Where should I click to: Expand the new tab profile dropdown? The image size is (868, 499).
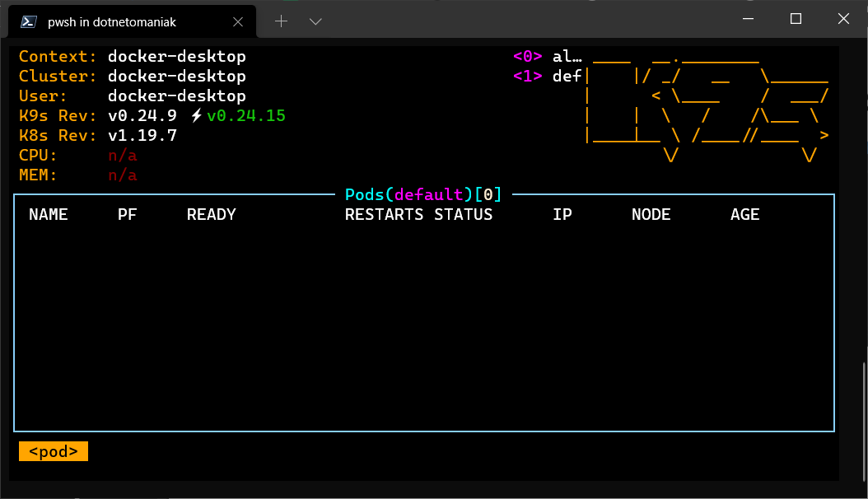click(x=315, y=21)
